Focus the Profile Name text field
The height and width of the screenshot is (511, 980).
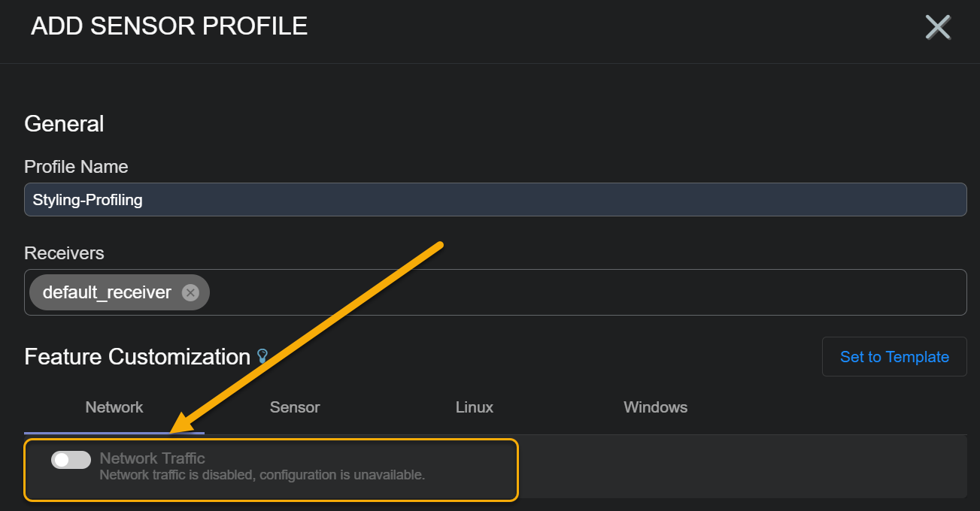495,200
